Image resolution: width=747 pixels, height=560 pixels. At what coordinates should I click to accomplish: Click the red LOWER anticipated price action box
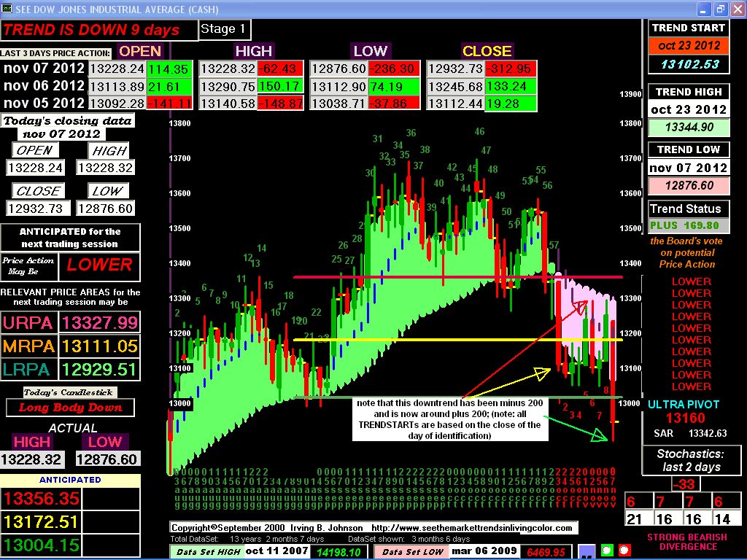click(99, 265)
